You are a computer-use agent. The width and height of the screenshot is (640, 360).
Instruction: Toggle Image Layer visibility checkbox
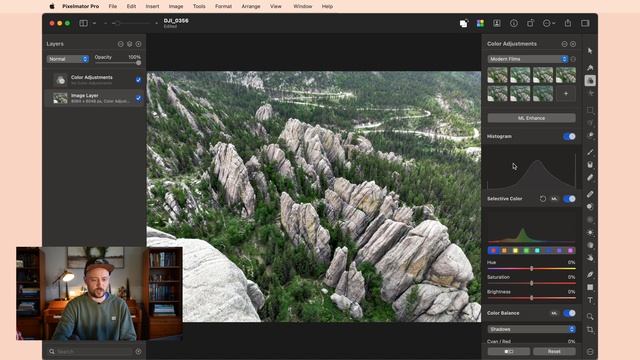tap(138, 98)
